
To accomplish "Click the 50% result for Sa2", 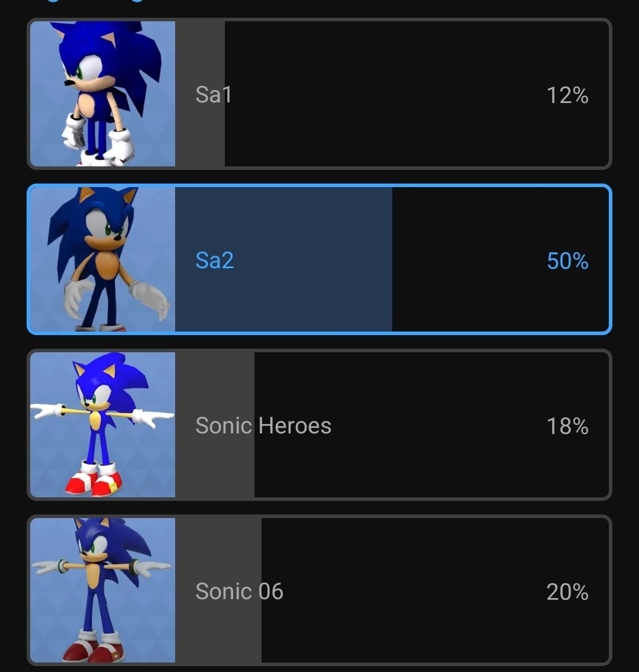I will (567, 261).
